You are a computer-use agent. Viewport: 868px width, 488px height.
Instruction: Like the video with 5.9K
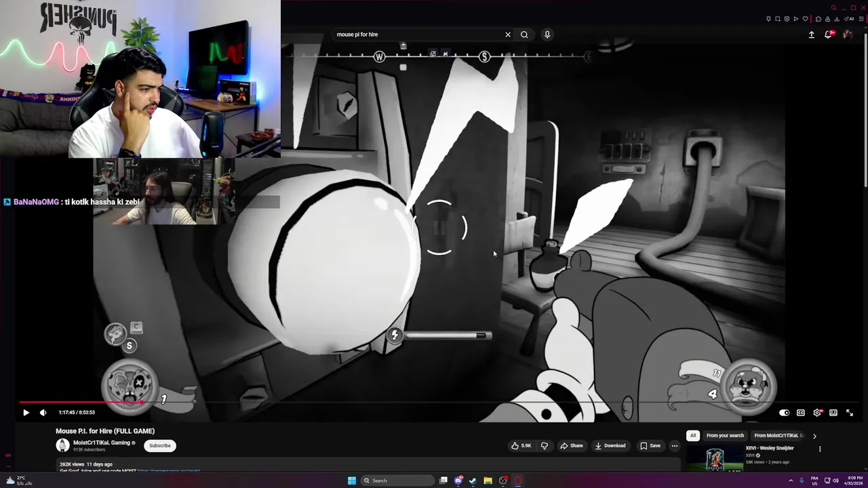pos(521,445)
